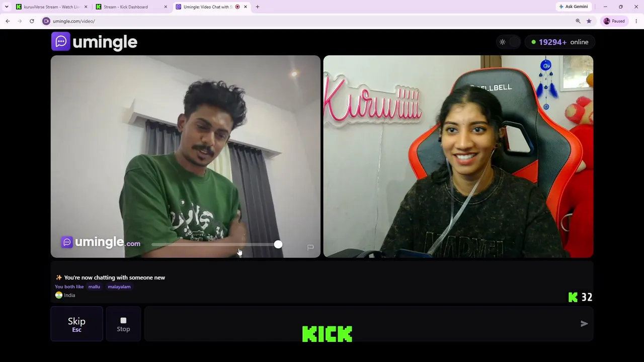Close the kuruviVerse Stream tab
The height and width of the screenshot is (362, 644).
tap(86, 7)
